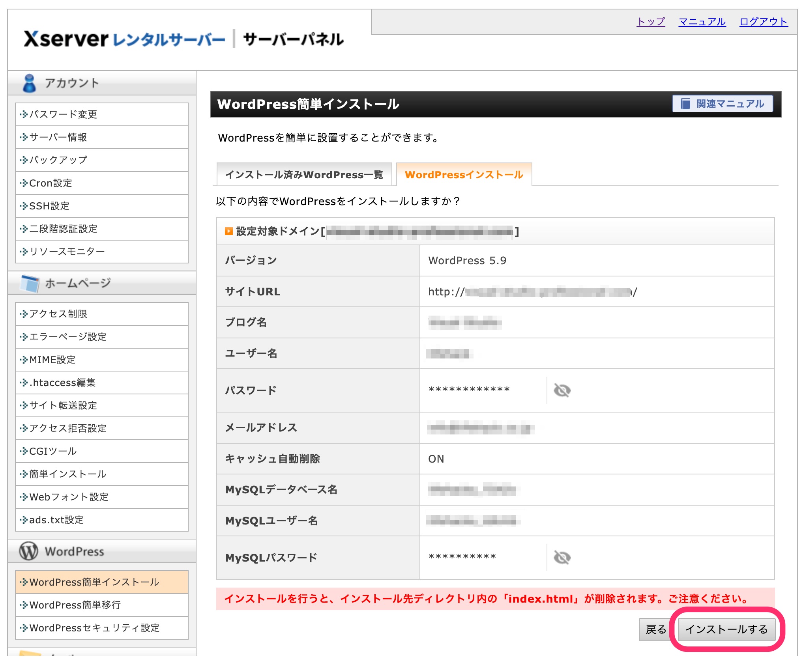The image size is (805, 672).
Task: Open the マニュアル link in header
Action: coord(702,21)
